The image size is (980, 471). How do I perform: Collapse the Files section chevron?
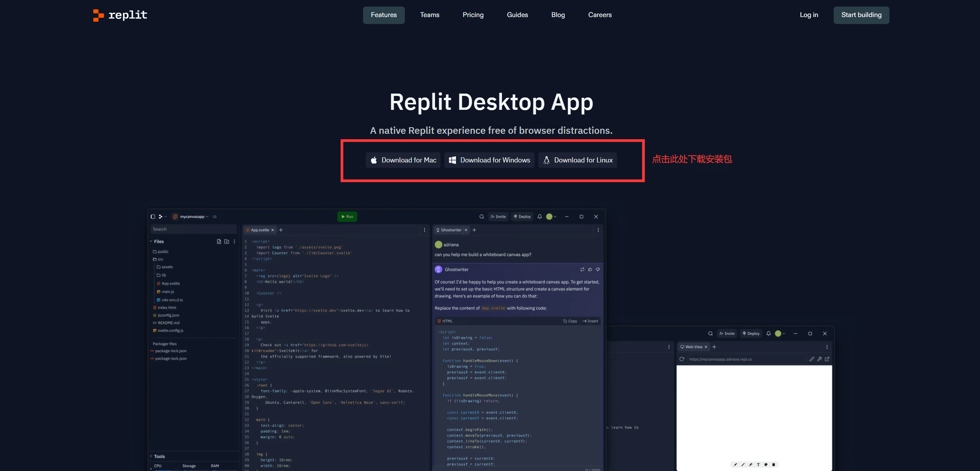151,241
